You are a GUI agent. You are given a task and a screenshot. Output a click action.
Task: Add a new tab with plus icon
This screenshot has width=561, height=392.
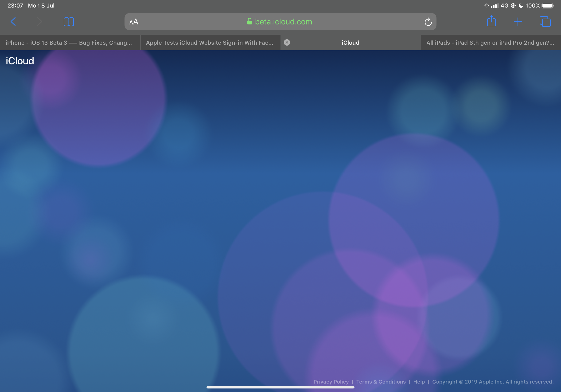[x=518, y=22]
